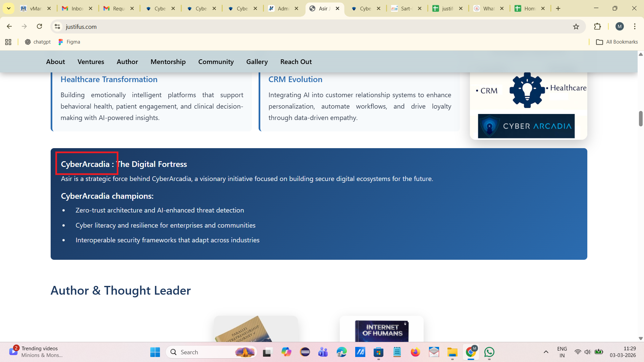This screenshot has width=644, height=362.
Task: Open File Explorer from the taskbar
Action: (452, 352)
